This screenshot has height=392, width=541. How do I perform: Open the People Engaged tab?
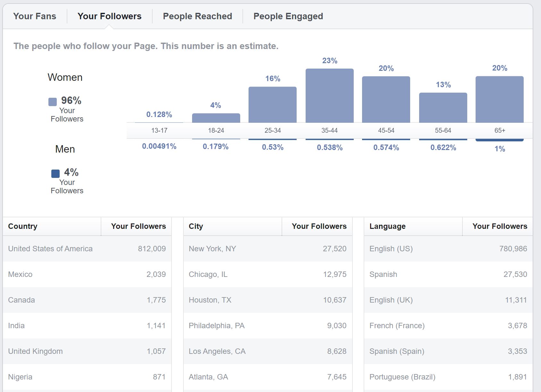pos(288,16)
